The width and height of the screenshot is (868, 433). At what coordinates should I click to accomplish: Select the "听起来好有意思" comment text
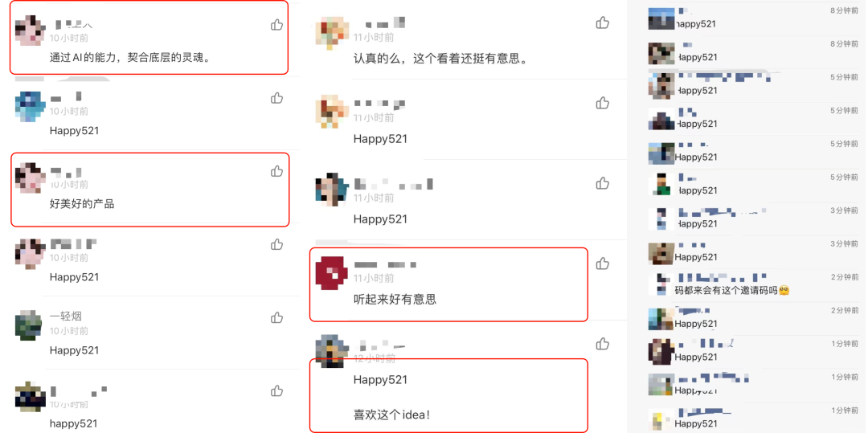point(395,300)
